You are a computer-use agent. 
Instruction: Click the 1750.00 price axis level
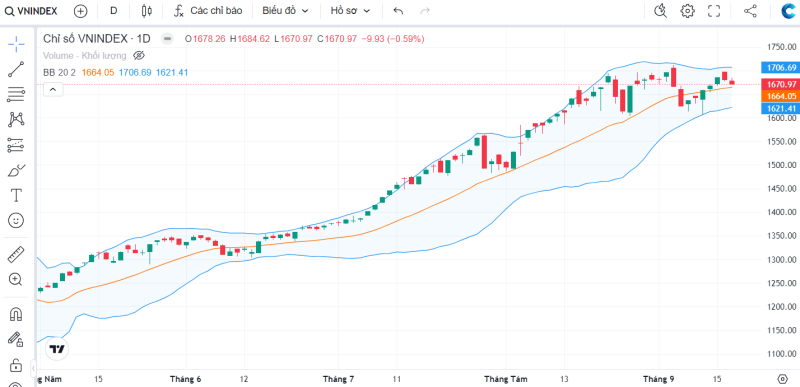click(782, 47)
